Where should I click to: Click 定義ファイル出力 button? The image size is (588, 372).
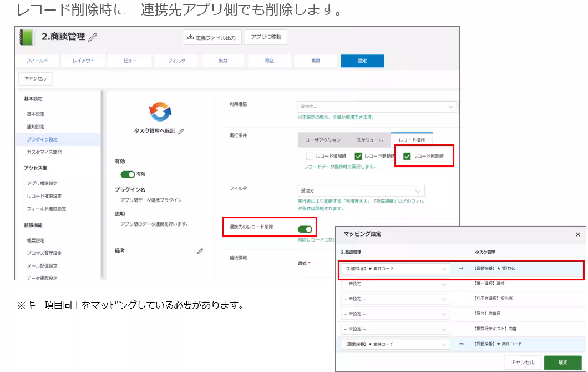tap(212, 37)
